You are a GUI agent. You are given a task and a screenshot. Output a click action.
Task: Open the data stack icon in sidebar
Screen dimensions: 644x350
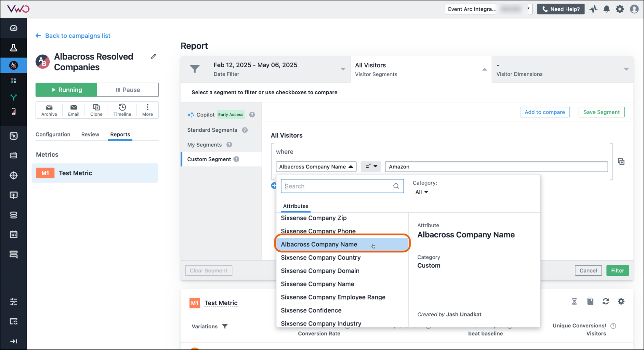14,215
